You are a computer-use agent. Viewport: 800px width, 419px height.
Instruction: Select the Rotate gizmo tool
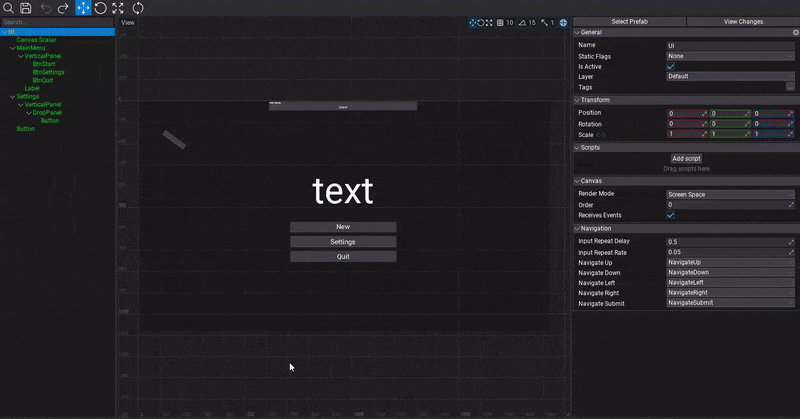[101, 7]
